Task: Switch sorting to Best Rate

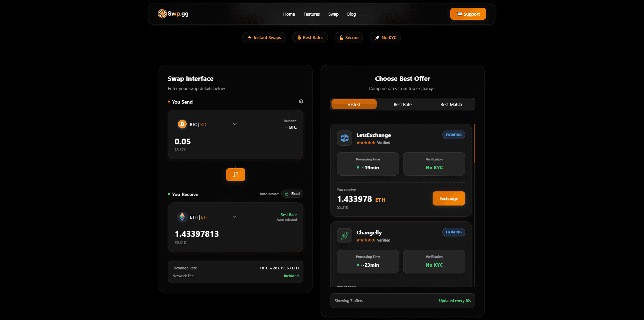Action: pos(402,104)
